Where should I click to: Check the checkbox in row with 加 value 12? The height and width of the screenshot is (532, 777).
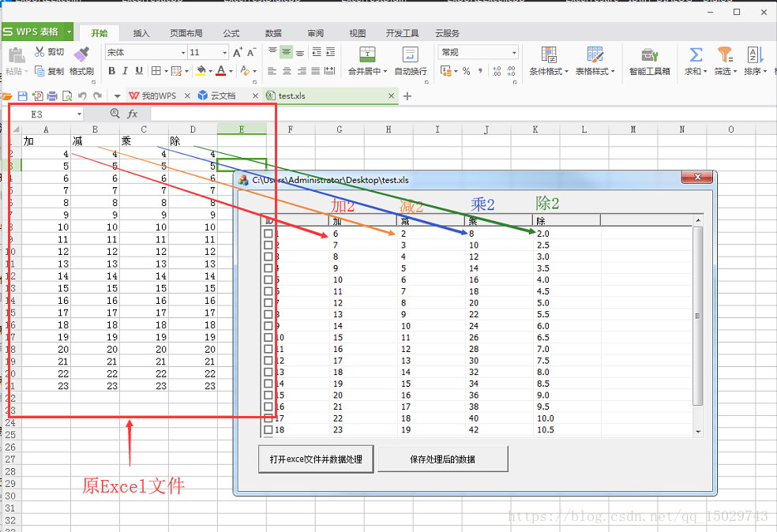coord(268,302)
